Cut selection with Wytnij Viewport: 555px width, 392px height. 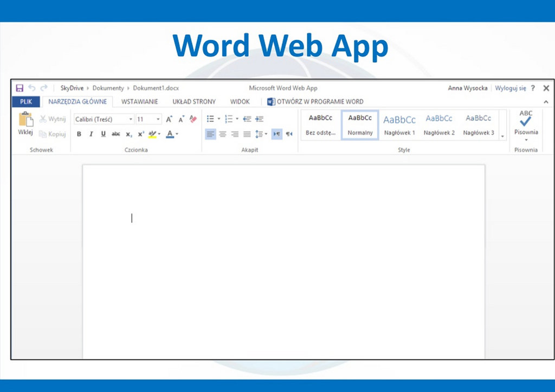pos(53,119)
